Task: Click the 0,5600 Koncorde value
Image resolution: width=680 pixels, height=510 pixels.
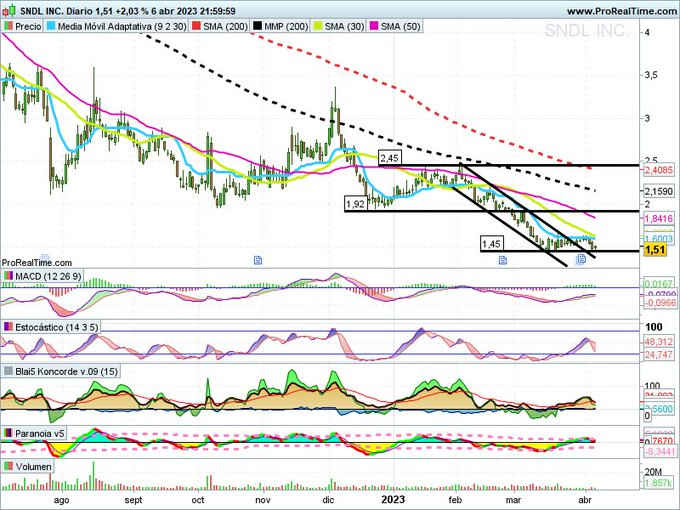Action: (x=658, y=409)
